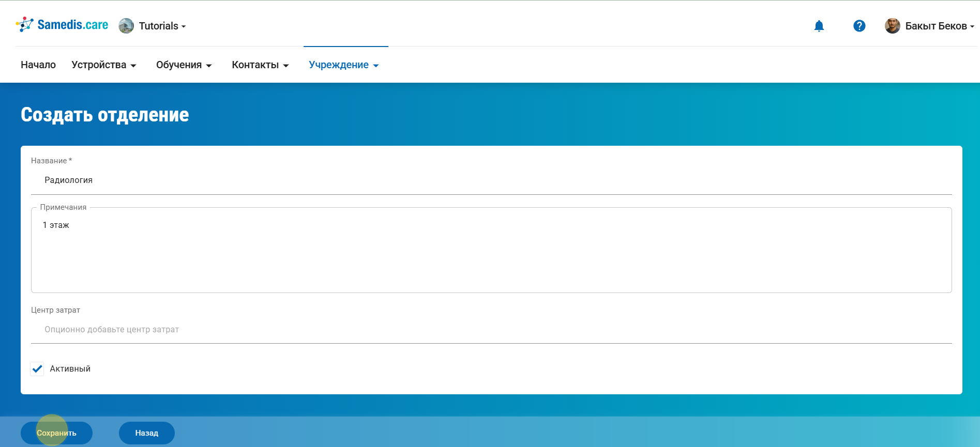Click the user profile avatar photo
Screen dimensions: 980x447
tap(892, 26)
